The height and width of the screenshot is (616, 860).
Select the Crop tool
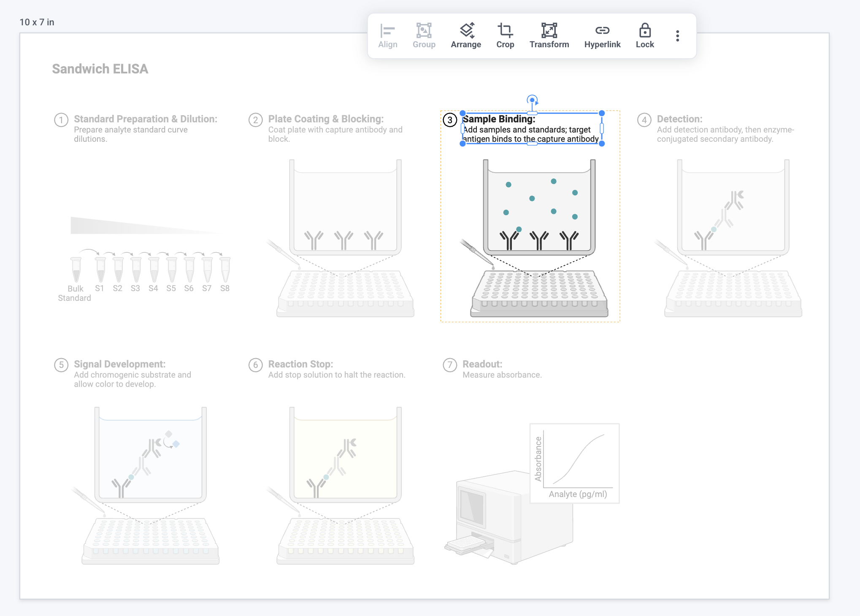(505, 36)
